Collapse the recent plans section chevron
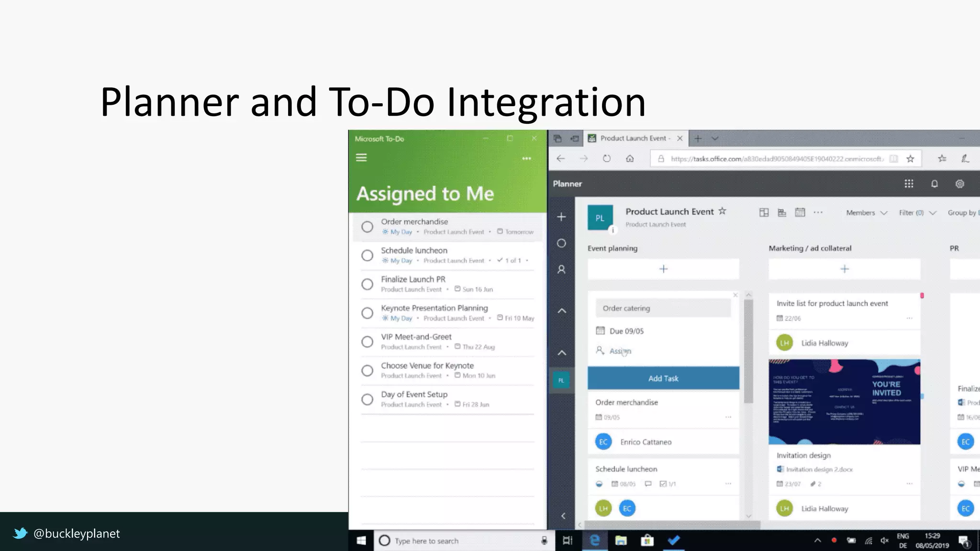This screenshot has height=551, width=980. pyautogui.click(x=562, y=353)
